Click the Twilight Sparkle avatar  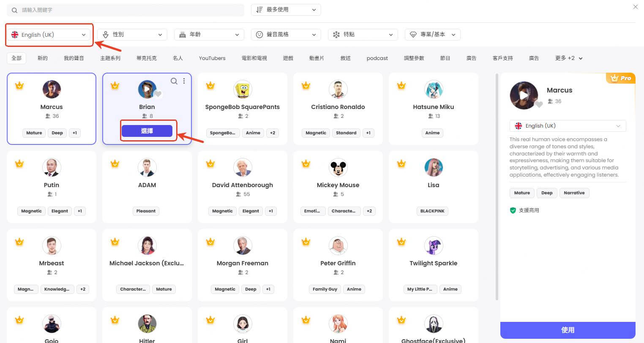coord(434,246)
